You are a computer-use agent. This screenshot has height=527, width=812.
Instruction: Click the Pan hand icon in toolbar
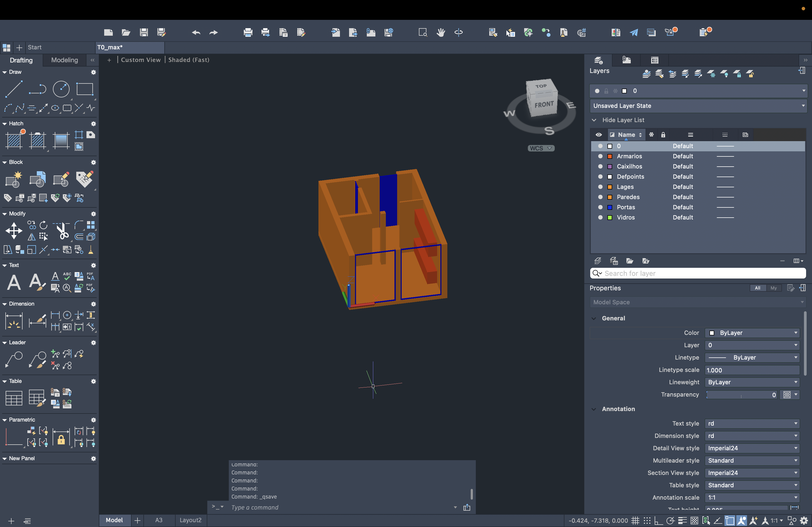(441, 32)
